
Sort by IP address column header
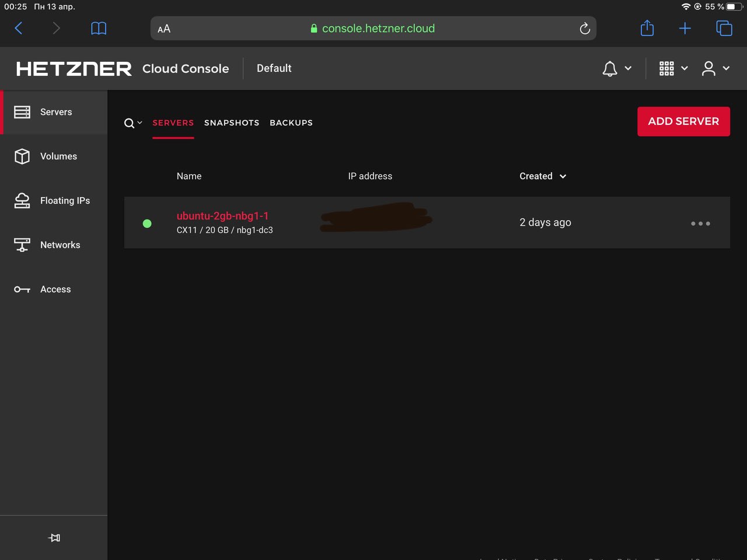[x=370, y=176]
